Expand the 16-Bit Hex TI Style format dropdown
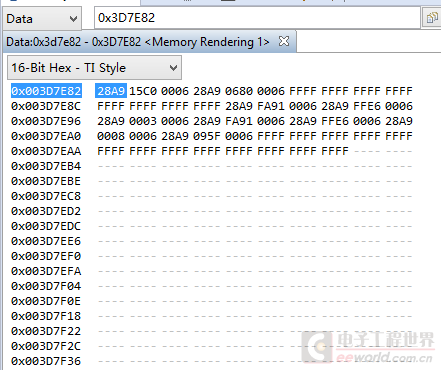 click(x=94, y=68)
